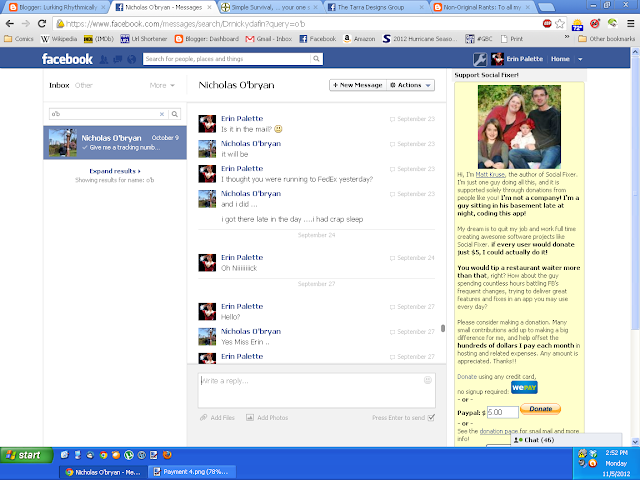Open the Chat (46) bar
This screenshot has width=640, height=480.
click(566, 440)
